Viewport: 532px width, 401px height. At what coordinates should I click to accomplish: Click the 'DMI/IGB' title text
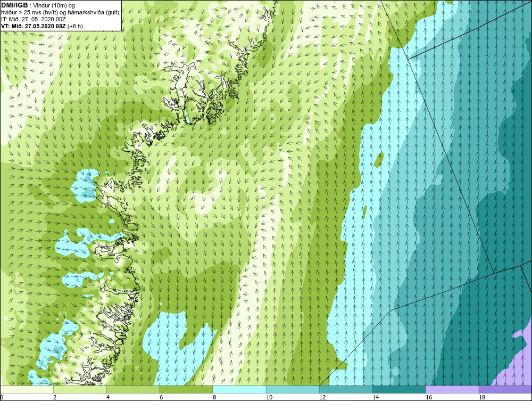(14, 5)
